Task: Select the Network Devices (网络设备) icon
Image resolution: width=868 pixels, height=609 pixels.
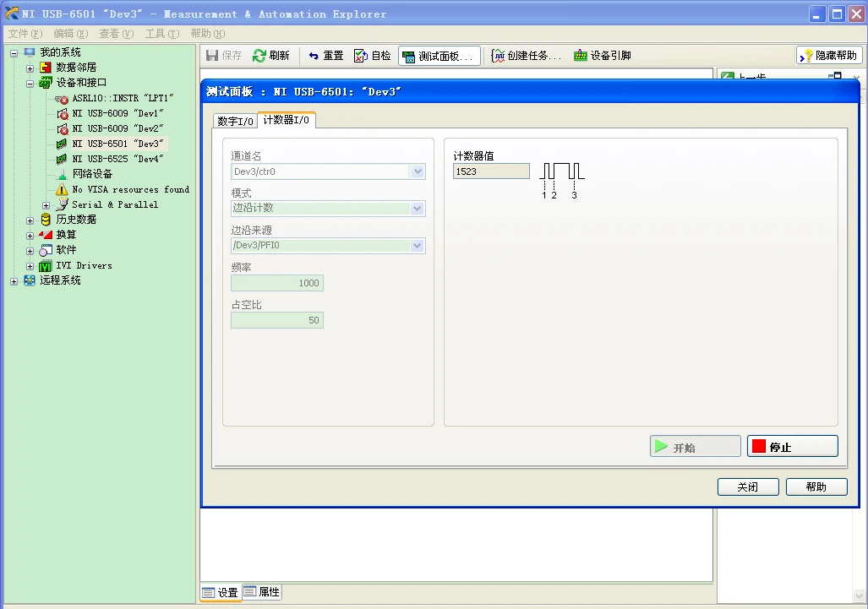Action: 62,174
